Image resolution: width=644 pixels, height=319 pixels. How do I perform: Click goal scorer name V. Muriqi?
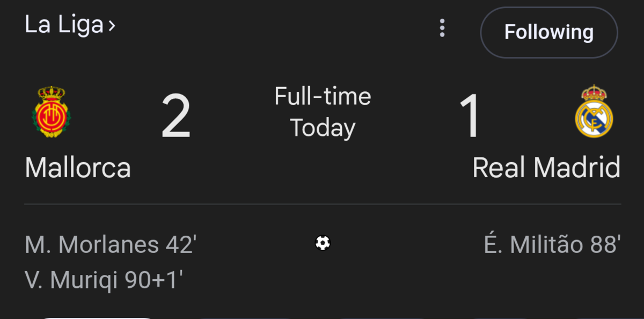71,280
